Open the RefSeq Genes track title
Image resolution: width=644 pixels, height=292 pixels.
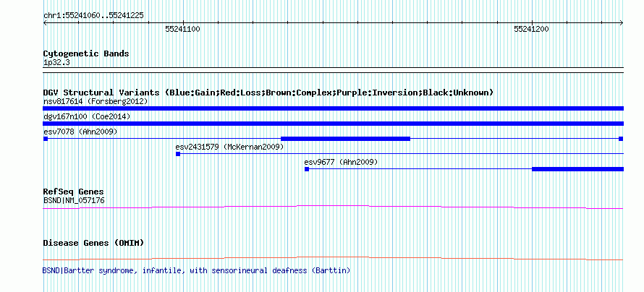(74, 192)
